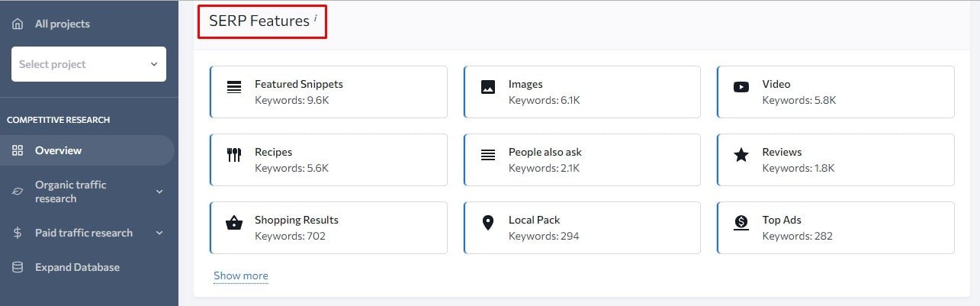This screenshot has width=980, height=306.
Task: Click the Show more link
Action: coord(241,275)
